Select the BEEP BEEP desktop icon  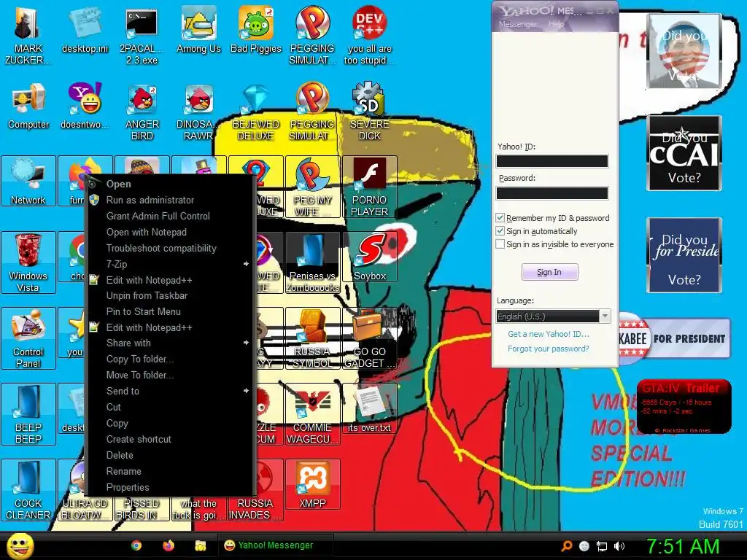[x=28, y=414]
